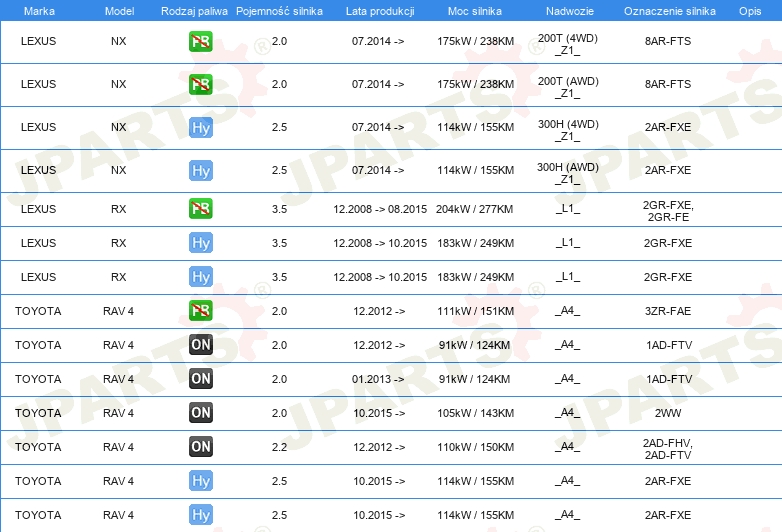Click the petrol icon in the NX 200T (AWD) row
Viewport: 782px width, 532px height.
coord(201,84)
